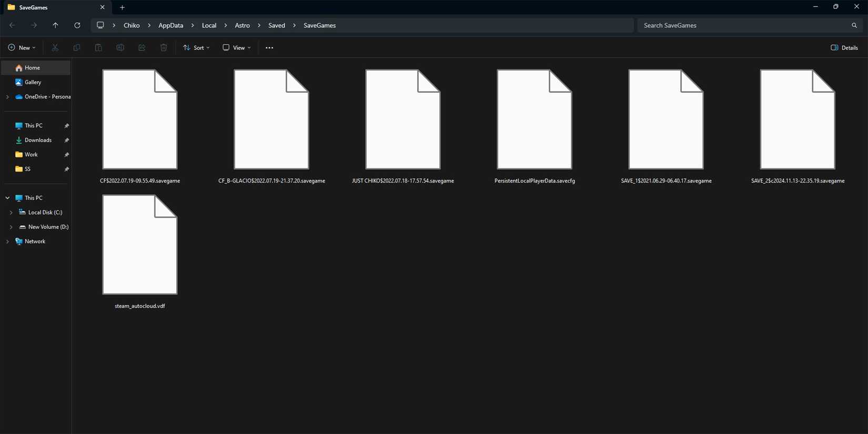Click the Back navigation arrow
The height and width of the screenshot is (434, 868).
[12, 25]
